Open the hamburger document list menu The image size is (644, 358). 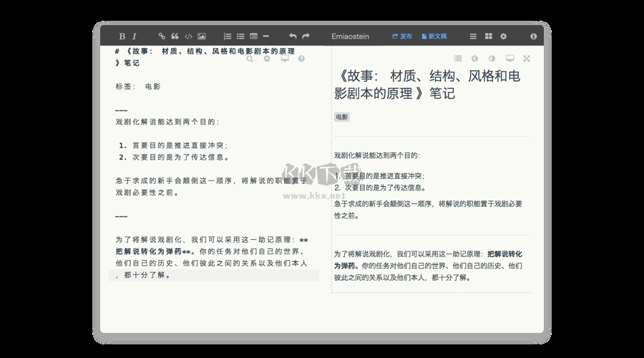(x=473, y=36)
